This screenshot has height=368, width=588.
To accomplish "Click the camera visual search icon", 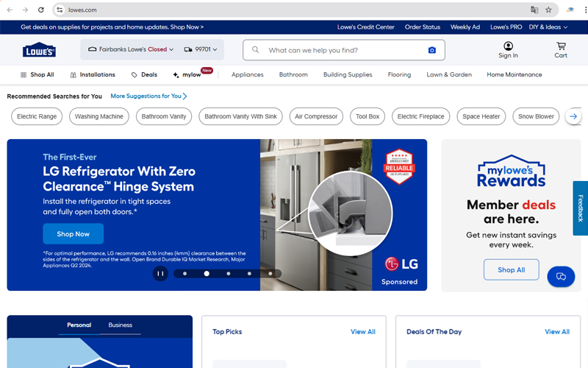I will pos(432,50).
